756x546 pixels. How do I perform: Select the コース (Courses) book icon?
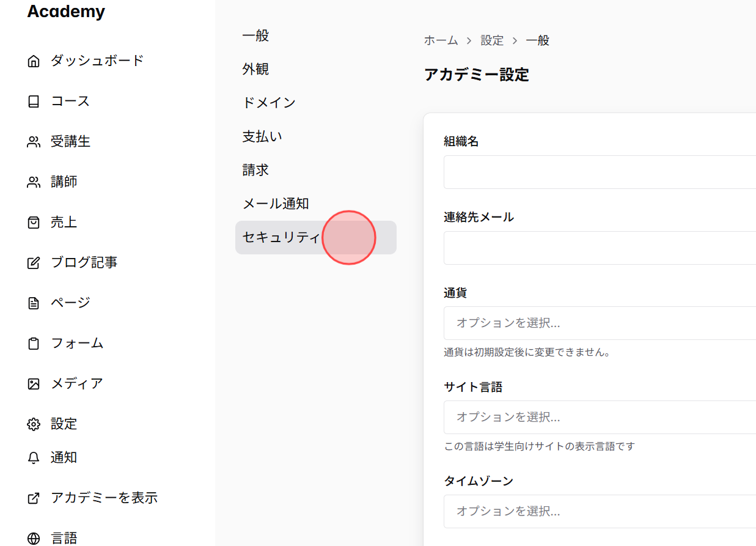pos(34,100)
